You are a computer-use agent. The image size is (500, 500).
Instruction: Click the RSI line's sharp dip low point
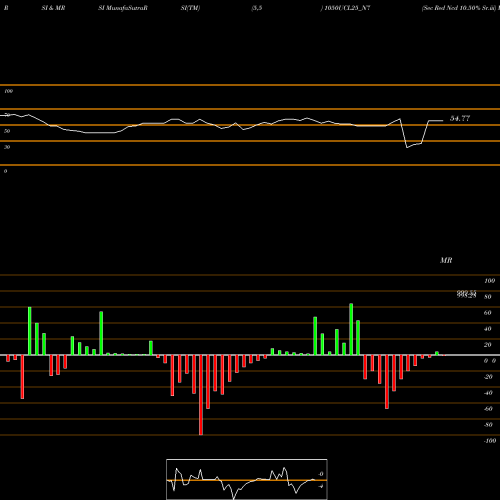(x=407, y=147)
